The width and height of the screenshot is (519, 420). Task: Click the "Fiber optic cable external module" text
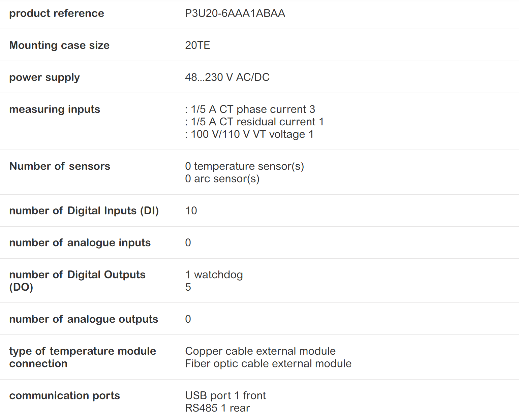[268, 363]
